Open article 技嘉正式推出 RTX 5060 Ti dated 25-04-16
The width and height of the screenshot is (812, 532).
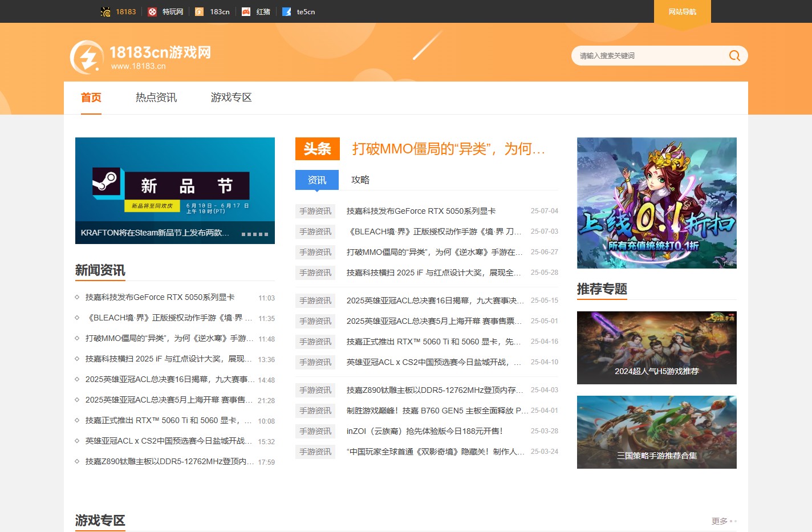(434, 342)
